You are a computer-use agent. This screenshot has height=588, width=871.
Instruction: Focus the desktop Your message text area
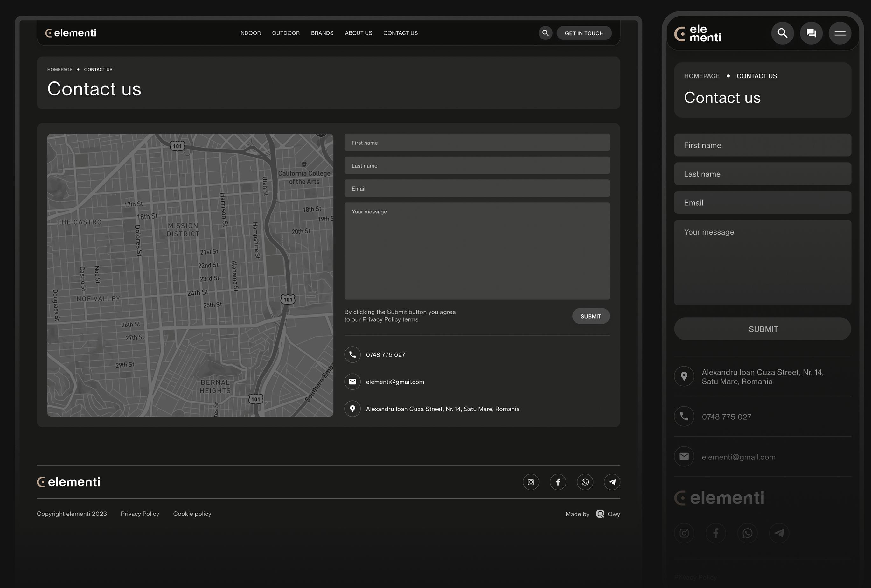click(x=477, y=251)
